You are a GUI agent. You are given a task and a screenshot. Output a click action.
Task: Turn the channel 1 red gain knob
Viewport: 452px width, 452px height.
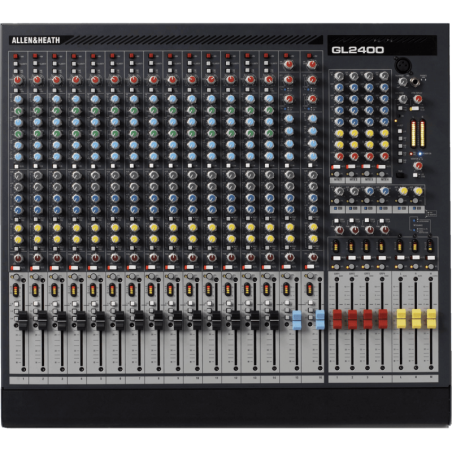point(18,80)
